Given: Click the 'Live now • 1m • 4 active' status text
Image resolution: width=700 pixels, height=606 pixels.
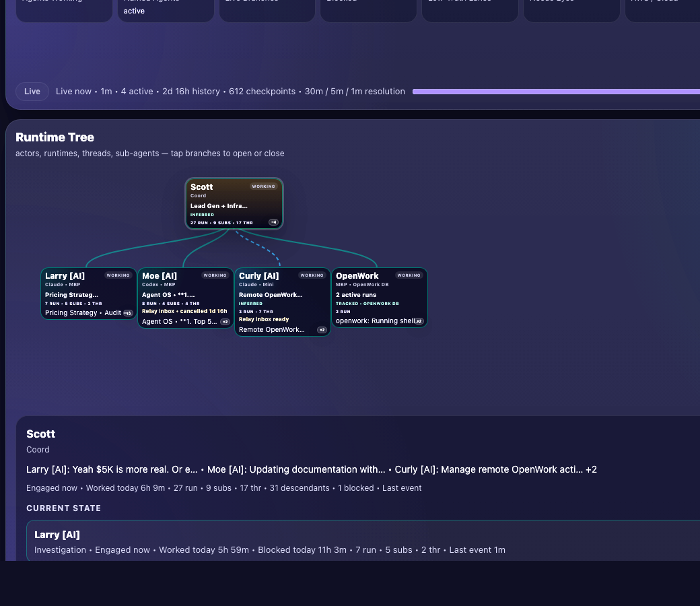Looking at the screenshot, I should [104, 92].
